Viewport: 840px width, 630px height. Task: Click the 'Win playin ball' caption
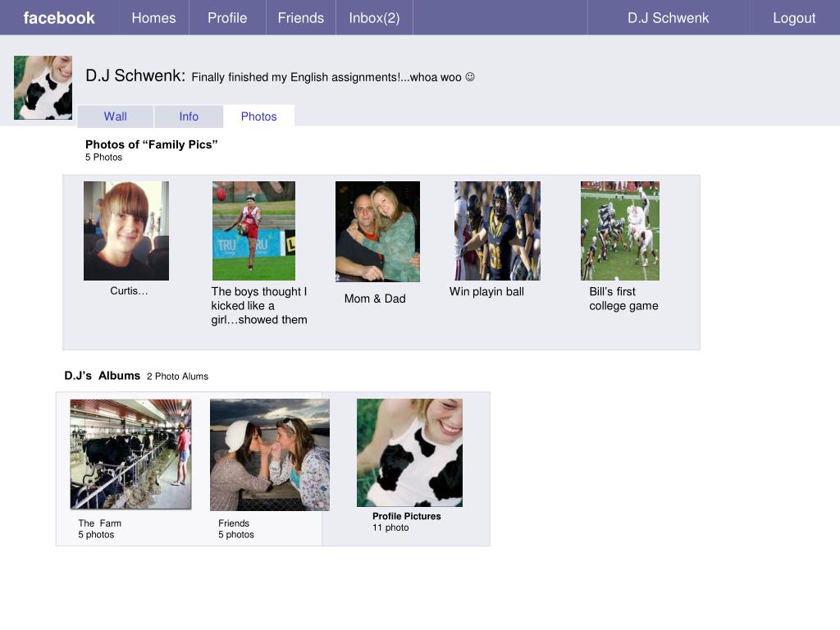[x=486, y=291]
